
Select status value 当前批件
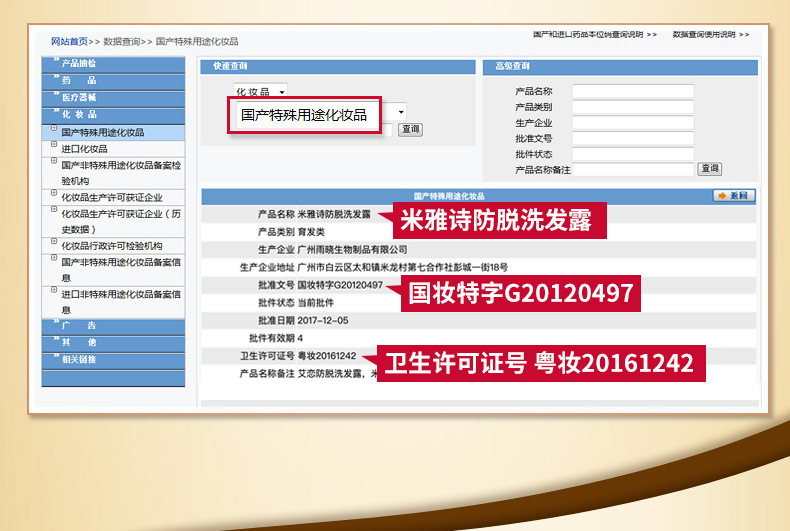tap(315, 303)
